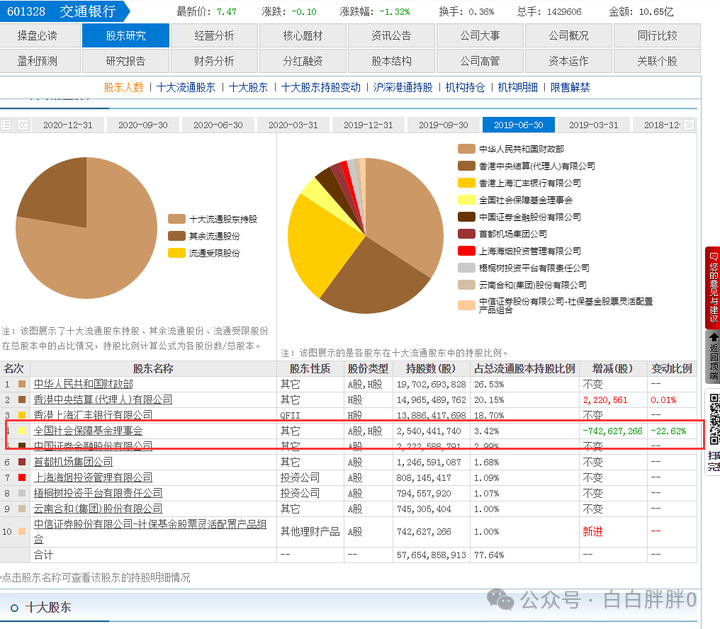Click 中华人民共和国财政部 legend color swatch
Image resolution: width=720 pixels, height=629 pixels.
(466, 149)
